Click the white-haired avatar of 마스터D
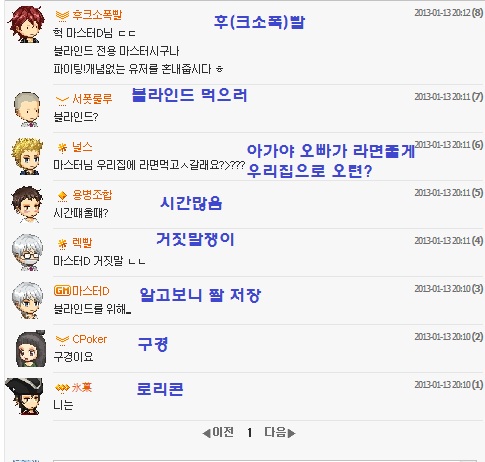 [27, 300]
